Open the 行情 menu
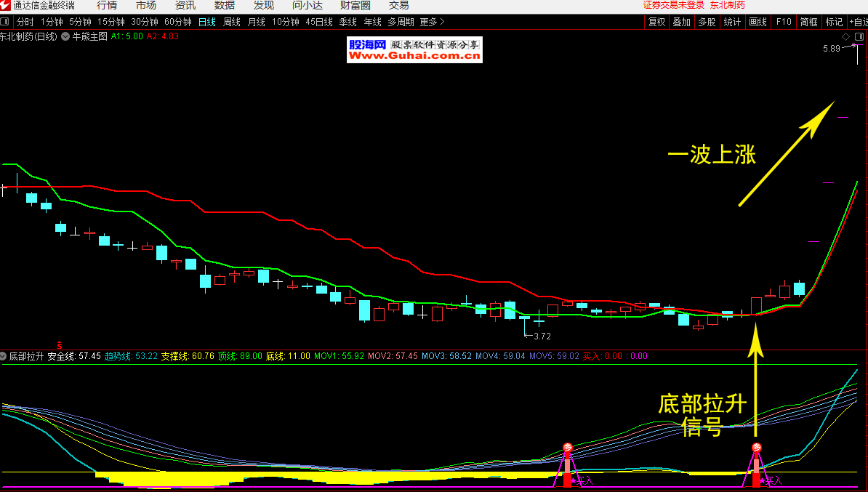The image size is (868, 492). (x=107, y=5)
